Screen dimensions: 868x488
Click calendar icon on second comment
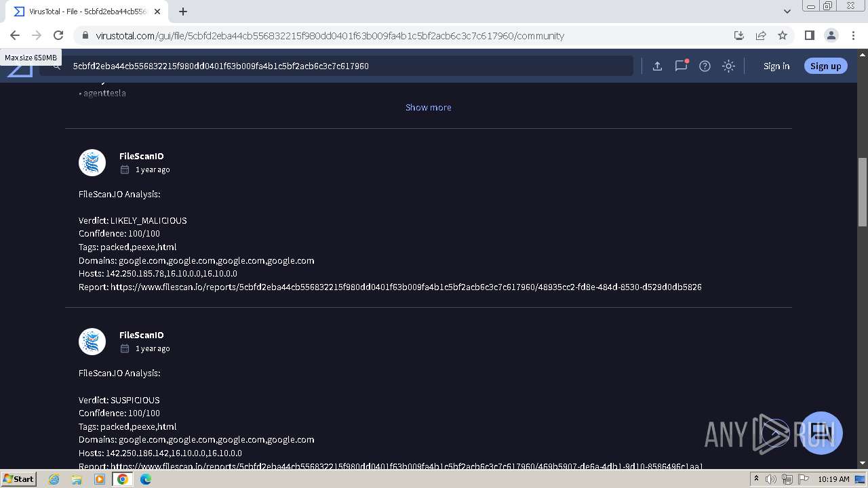(125, 348)
